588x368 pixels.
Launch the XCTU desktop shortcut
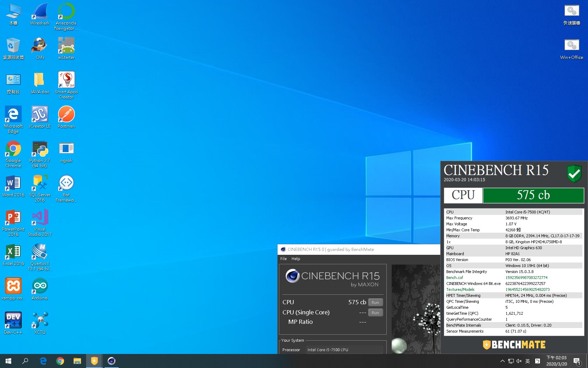click(40, 323)
